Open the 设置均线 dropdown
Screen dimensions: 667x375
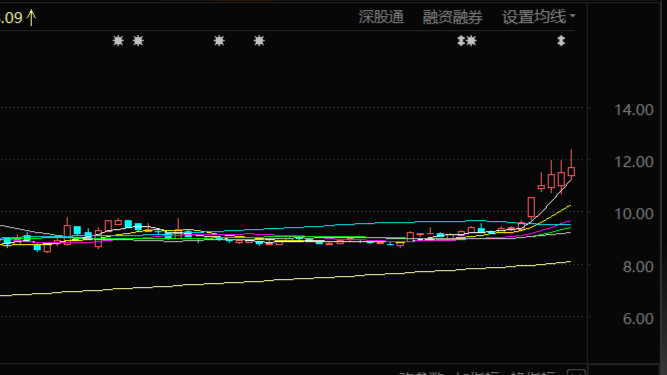[539, 17]
